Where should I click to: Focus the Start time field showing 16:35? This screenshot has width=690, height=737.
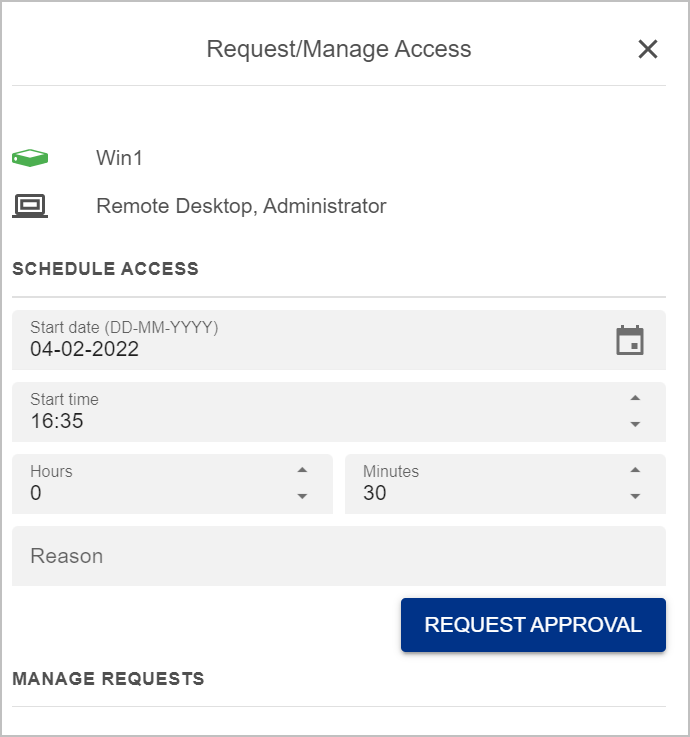pyautogui.click(x=300, y=421)
